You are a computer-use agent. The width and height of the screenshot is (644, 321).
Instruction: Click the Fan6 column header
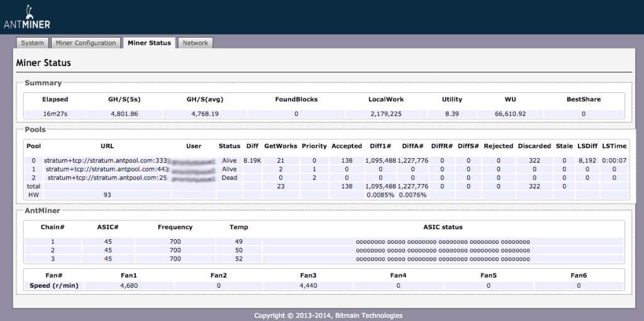click(579, 275)
